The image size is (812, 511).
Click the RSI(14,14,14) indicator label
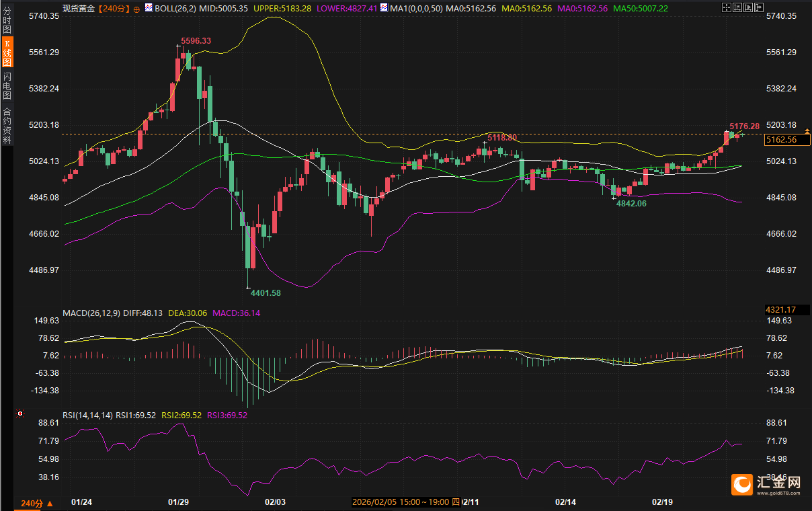pyautogui.click(x=88, y=416)
